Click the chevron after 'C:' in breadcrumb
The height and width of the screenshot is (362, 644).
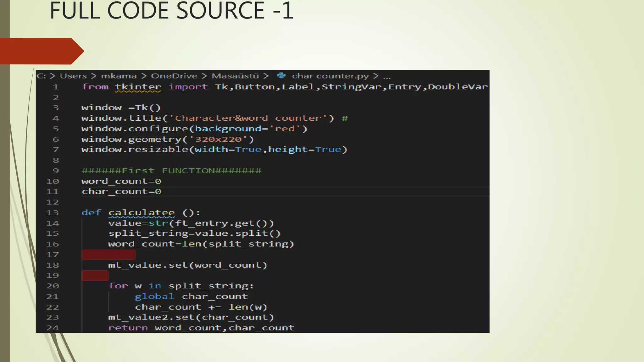click(53, 76)
